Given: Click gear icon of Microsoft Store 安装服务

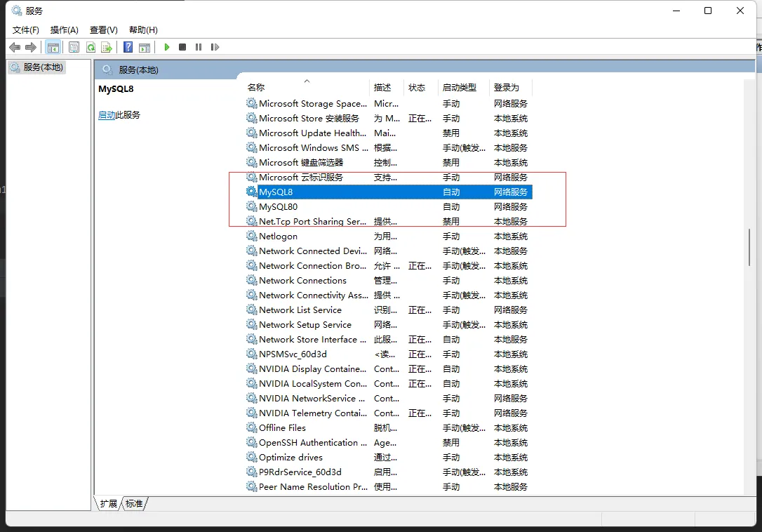Looking at the screenshot, I should point(251,118).
